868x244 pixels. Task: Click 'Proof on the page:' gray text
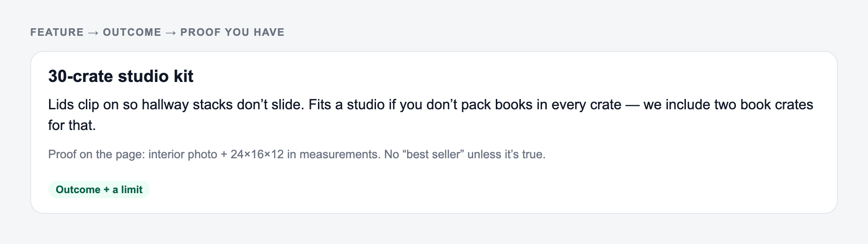coord(96,155)
